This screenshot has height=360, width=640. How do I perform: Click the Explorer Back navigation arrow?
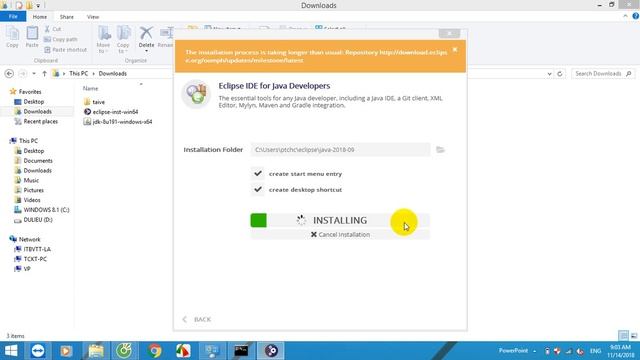(9, 73)
